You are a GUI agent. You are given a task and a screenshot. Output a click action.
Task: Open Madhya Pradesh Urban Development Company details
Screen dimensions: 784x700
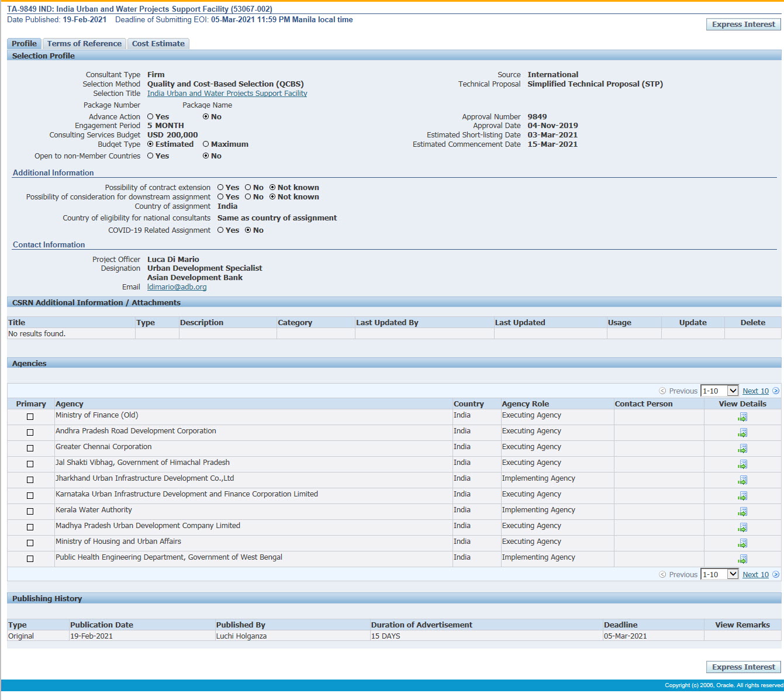click(742, 527)
